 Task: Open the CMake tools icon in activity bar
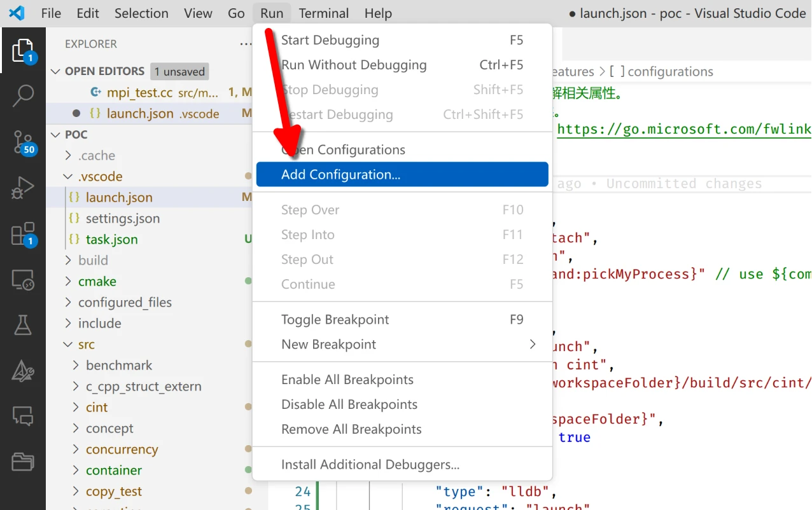23,371
